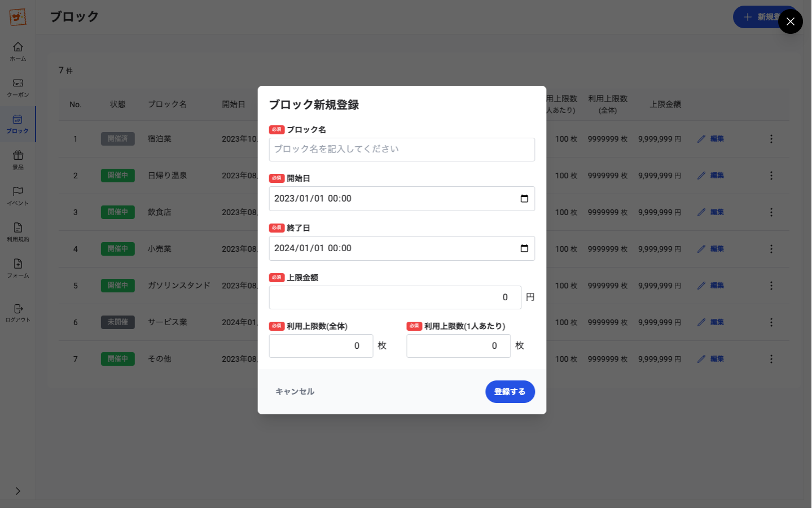
Task: Click 編集 for the ガソリンスタンド row
Action: click(710, 286)
